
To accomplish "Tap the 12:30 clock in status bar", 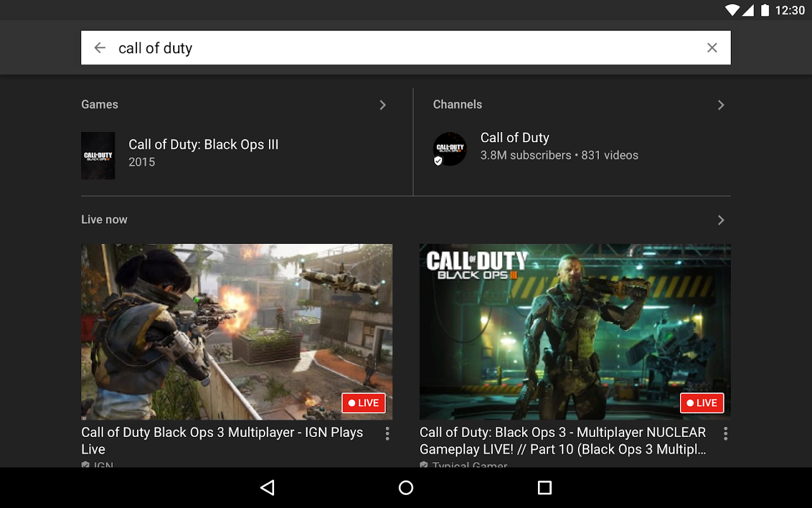I will (790, 10).
